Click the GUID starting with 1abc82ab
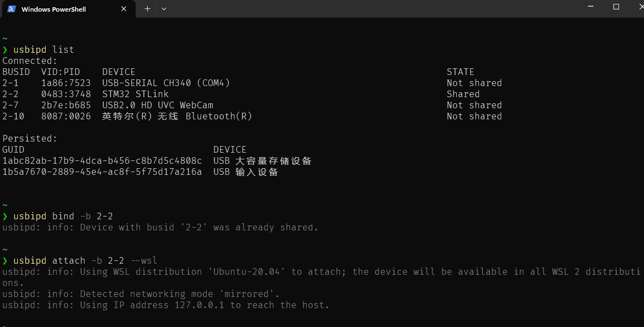644x327 pixels. pos(102,161)
